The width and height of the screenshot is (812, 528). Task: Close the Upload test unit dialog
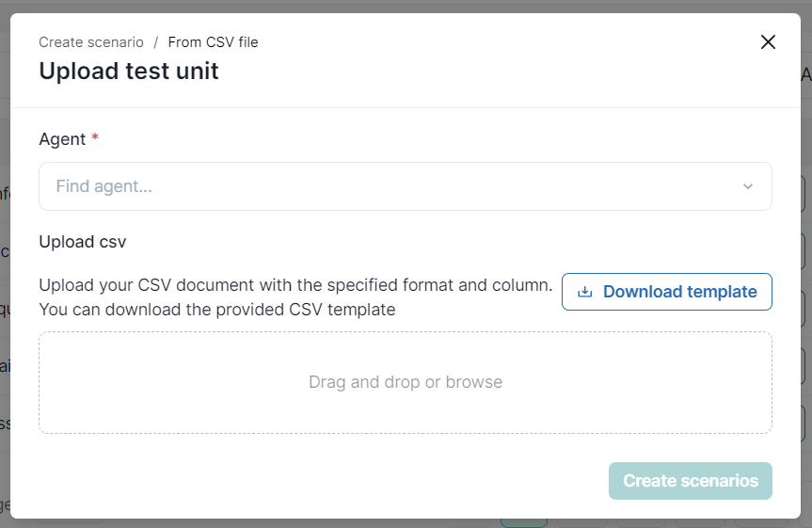768,42
